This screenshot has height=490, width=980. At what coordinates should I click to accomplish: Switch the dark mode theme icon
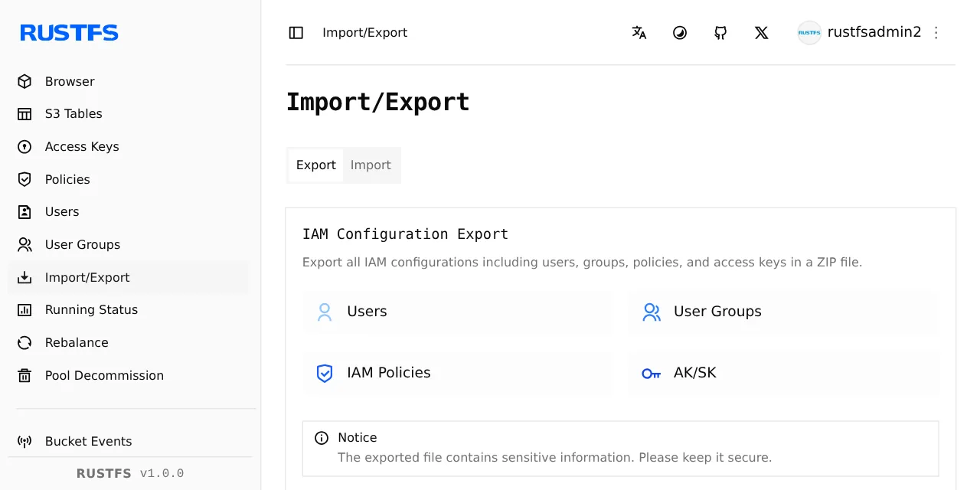tap(680, 33)
